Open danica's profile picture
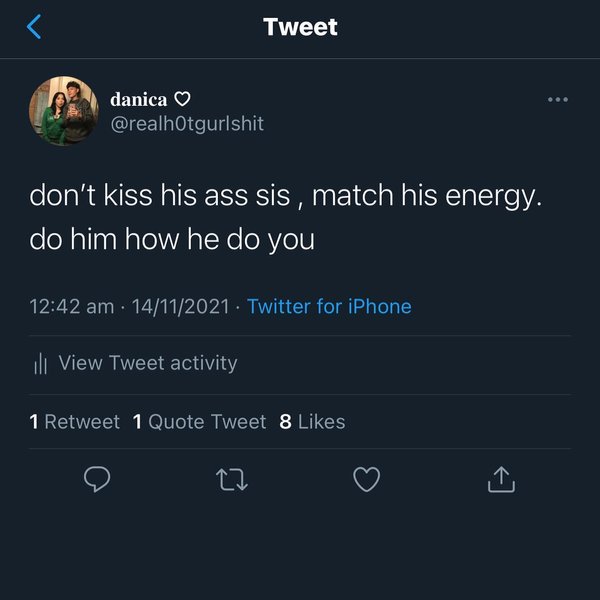The height and width of the screenshot is (600, 600). click(64, 111)
